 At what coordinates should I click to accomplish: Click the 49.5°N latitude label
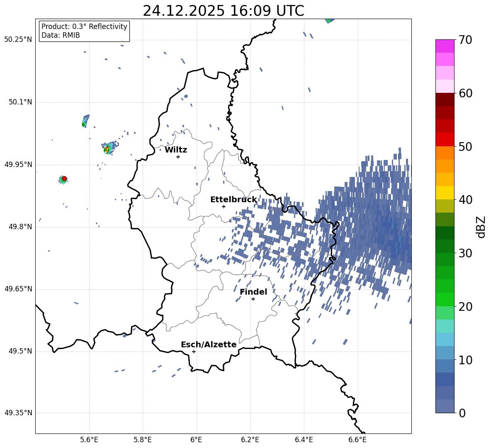pyautogui.click(x=20, y=351)
